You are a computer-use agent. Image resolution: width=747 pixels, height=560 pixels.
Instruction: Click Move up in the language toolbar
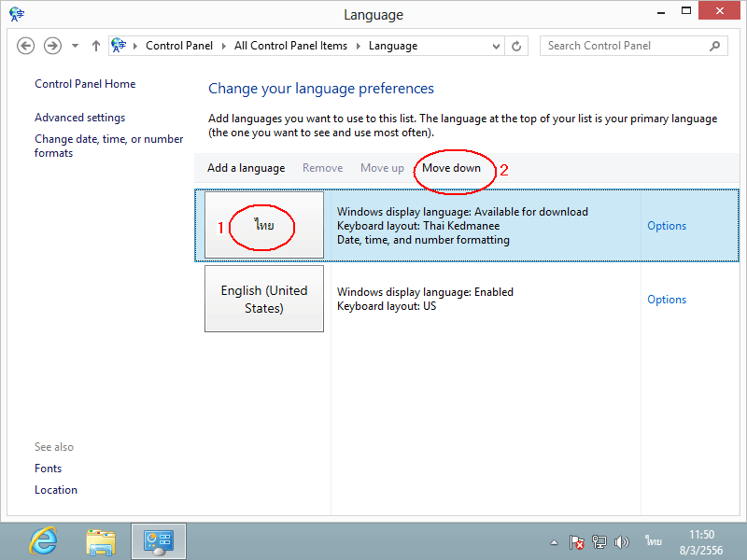382,168
